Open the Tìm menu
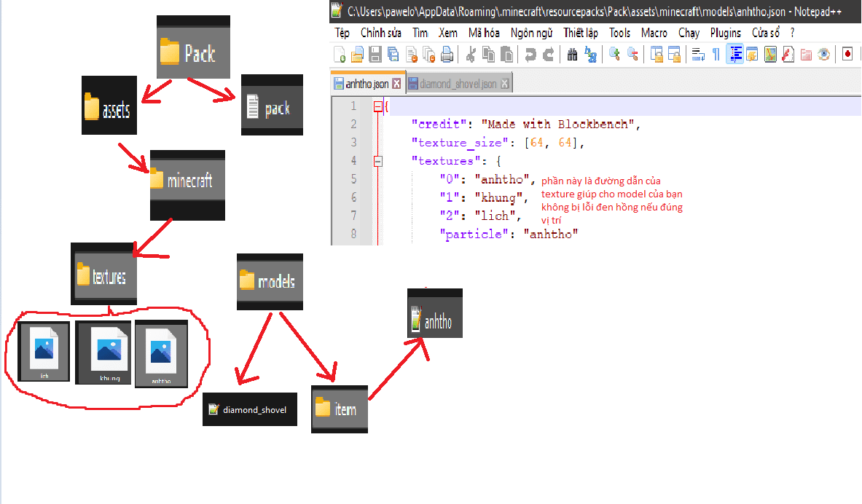The image size is (862, 504). 420,33
